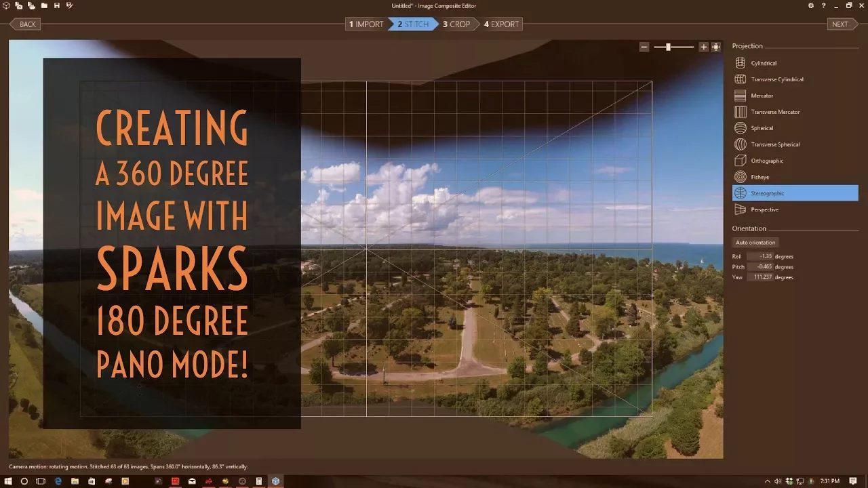This screenshot has width=868, height=488.
Task: Zoom in with the plus button
Action: [703, 47]
